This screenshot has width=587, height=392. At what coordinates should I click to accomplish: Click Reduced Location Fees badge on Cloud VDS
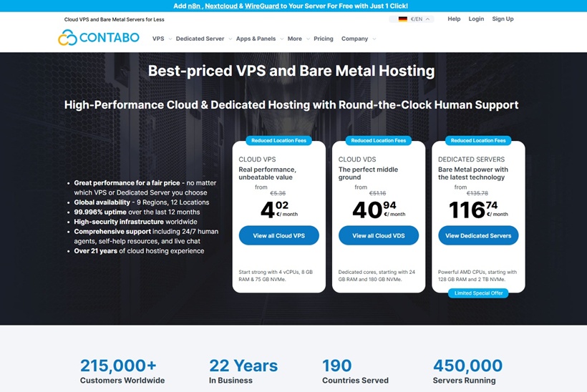tap(379, 141)
